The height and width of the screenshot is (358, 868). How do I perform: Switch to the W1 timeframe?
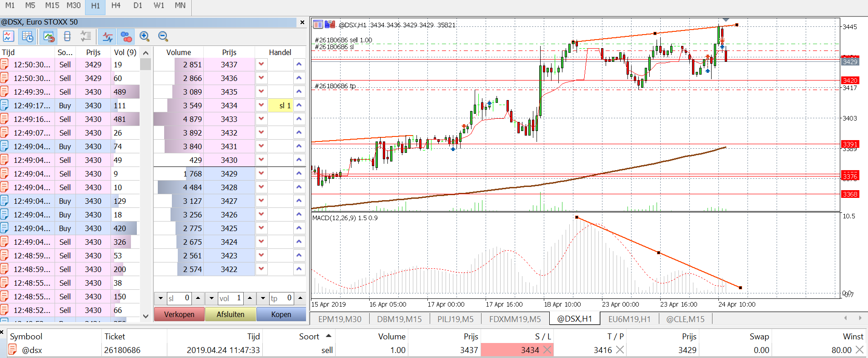point(159,5)
